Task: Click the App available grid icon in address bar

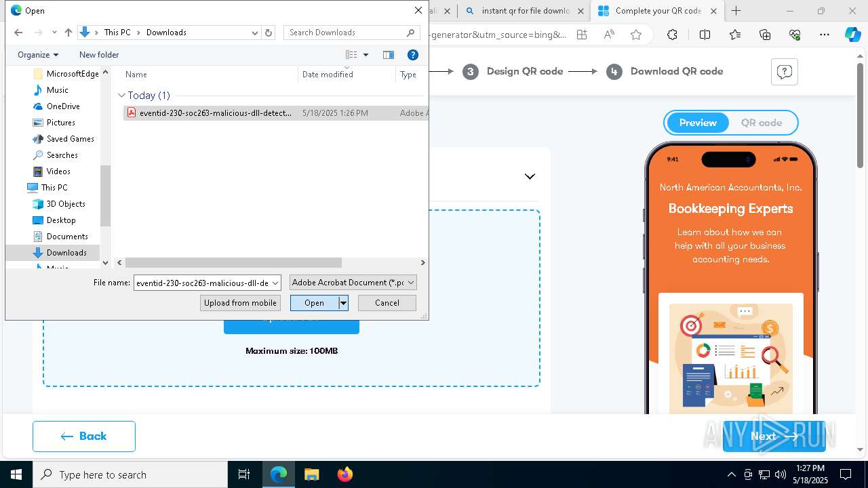Action: (x=582, y=35)
